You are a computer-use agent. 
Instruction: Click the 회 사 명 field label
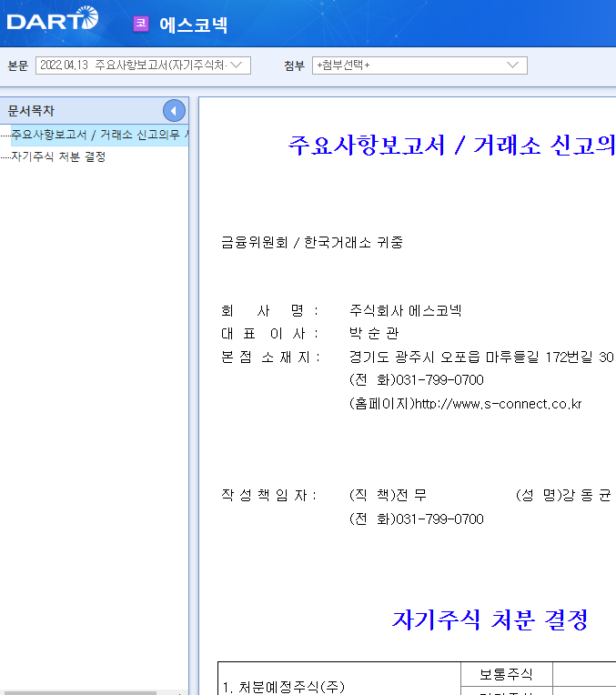pos(269,310)
